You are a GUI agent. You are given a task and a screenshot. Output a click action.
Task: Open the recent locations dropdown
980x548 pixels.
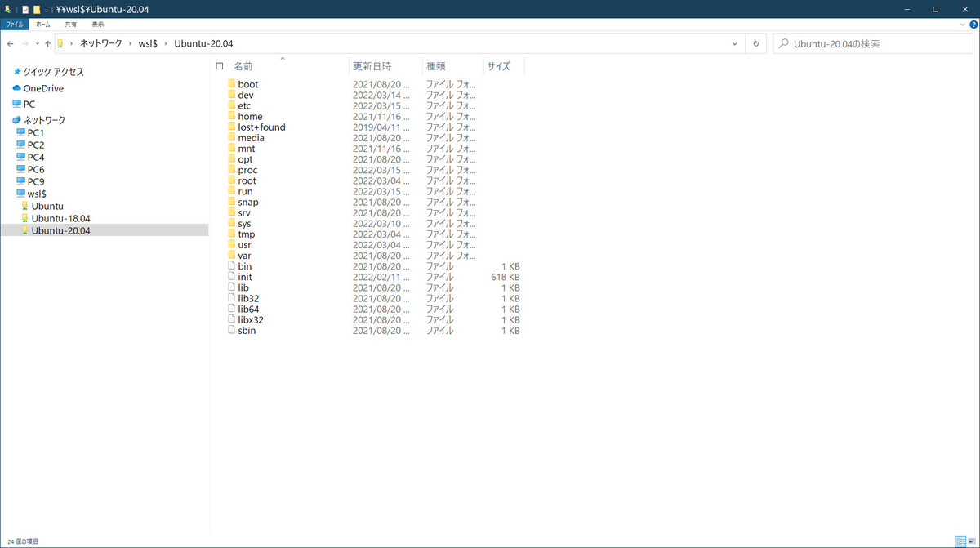pyautogui.click(x=37, y=44)
